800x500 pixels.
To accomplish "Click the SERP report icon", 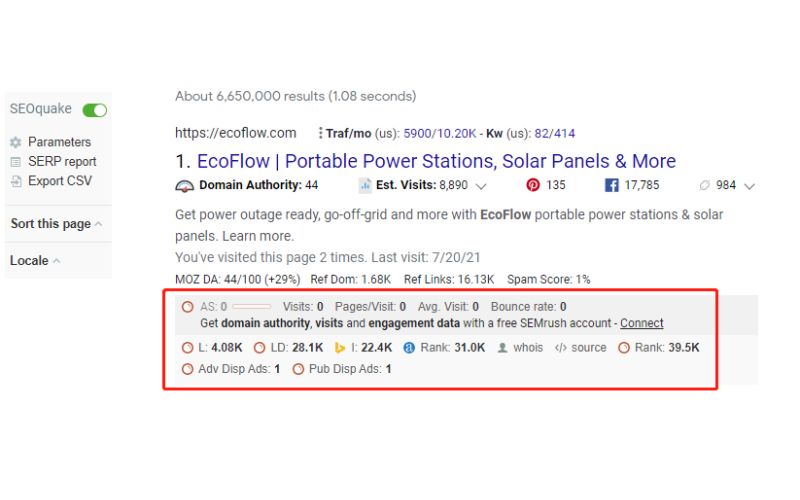I will [16, 162].
